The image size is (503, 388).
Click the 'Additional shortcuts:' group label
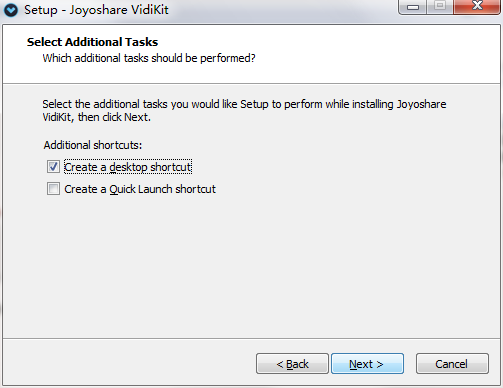[93, 145]
